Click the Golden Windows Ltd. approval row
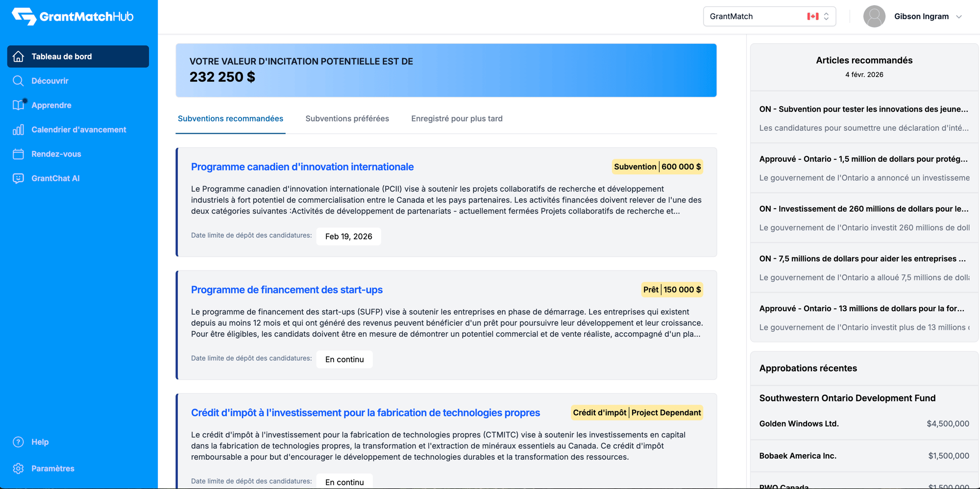Viewport: 980px width, 489px height. click(864, 424)
